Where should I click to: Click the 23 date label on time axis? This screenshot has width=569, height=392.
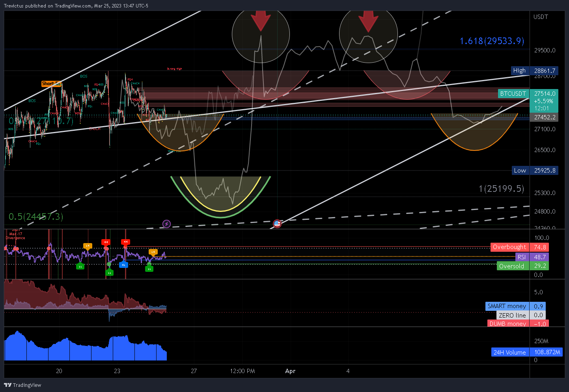pos(117,371)
